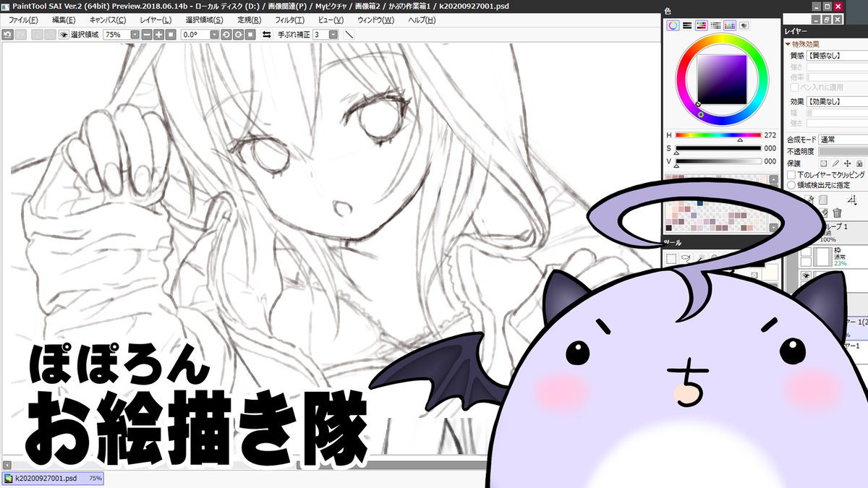
Task: Open the キャンバス(C) menu
Action: click(107, 20)
